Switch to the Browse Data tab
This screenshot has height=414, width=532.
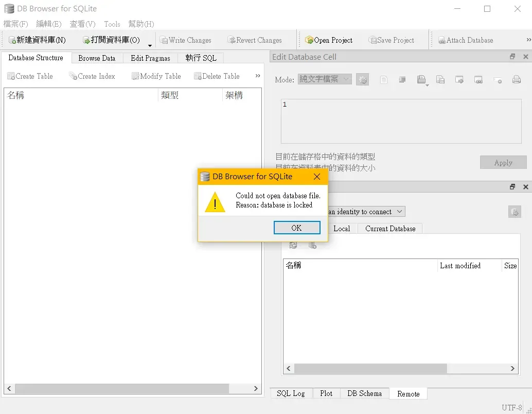(x=97, y=58)
